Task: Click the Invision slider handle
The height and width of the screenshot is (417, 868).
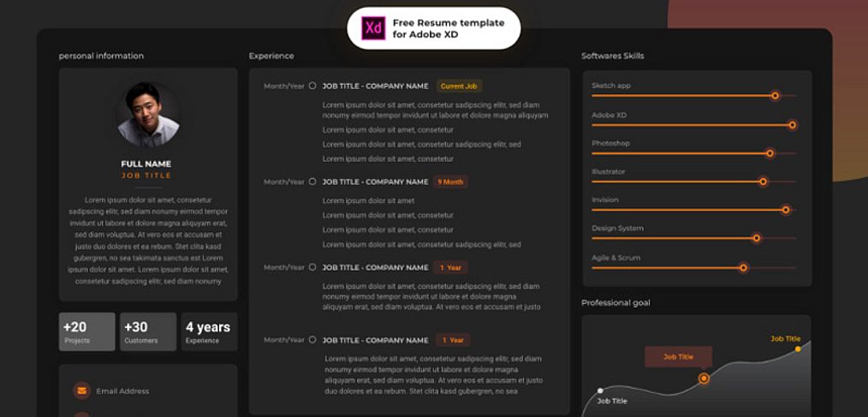Action: tap(786, 210)
